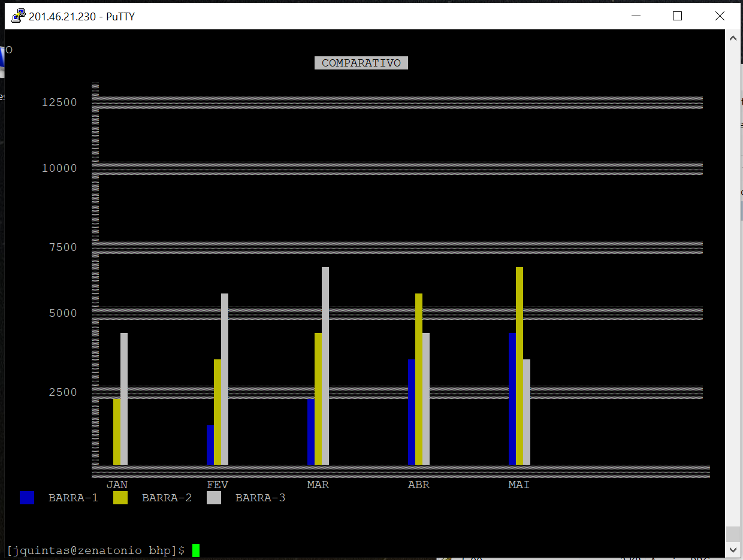Click the scrollbar down arrow
Image resolution: width=743 pixels, height=560 pixels.
[732, 549]
